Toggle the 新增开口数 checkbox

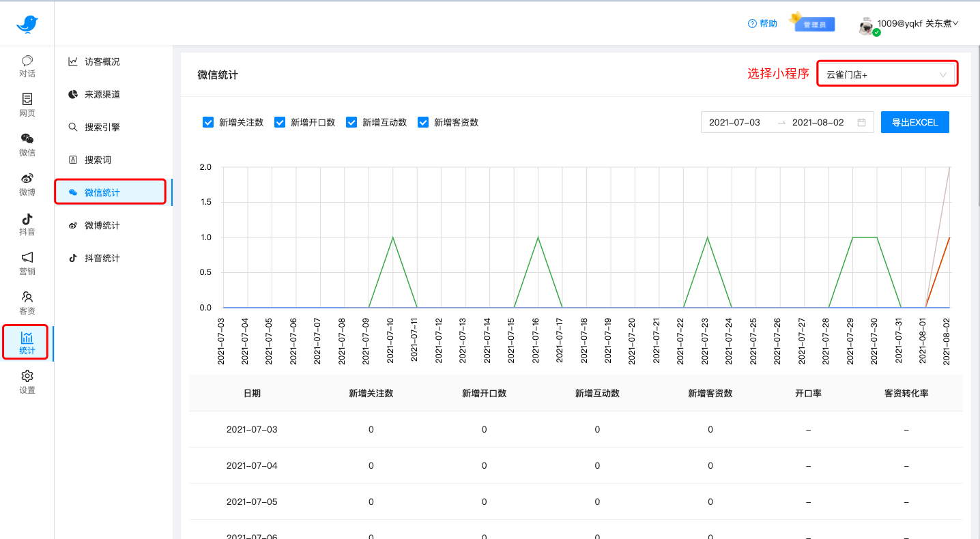pos(280,123)
